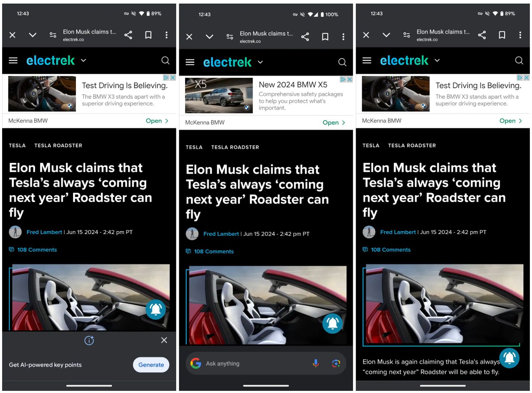Viewport: 532px width, 393px height.
Task: Open site settings icon in middle phone toolbar
Action: pyautogui.click(x=230, y=37)
